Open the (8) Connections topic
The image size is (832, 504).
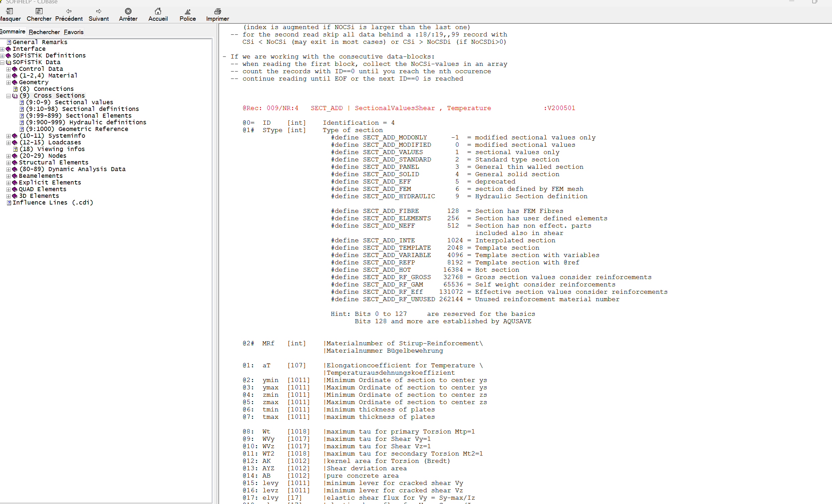point(46,89)
